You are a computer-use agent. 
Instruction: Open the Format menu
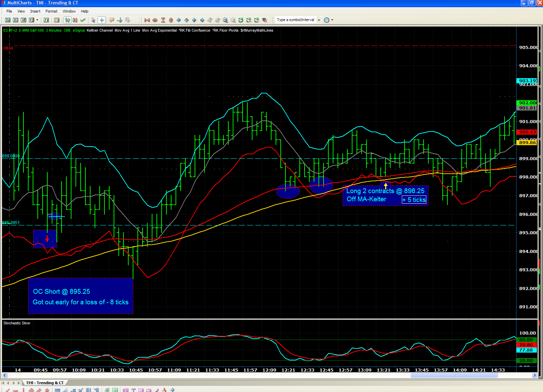[51, 11]
